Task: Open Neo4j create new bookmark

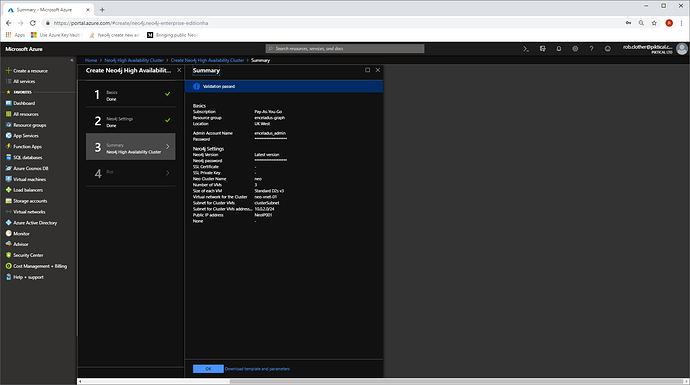Action: click(x=114, y=35)
